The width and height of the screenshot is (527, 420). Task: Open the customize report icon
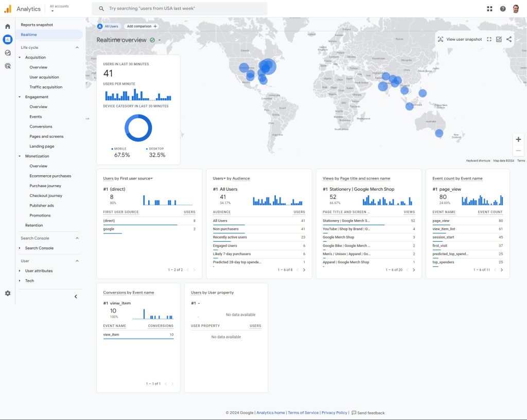(x=499, y=39)
